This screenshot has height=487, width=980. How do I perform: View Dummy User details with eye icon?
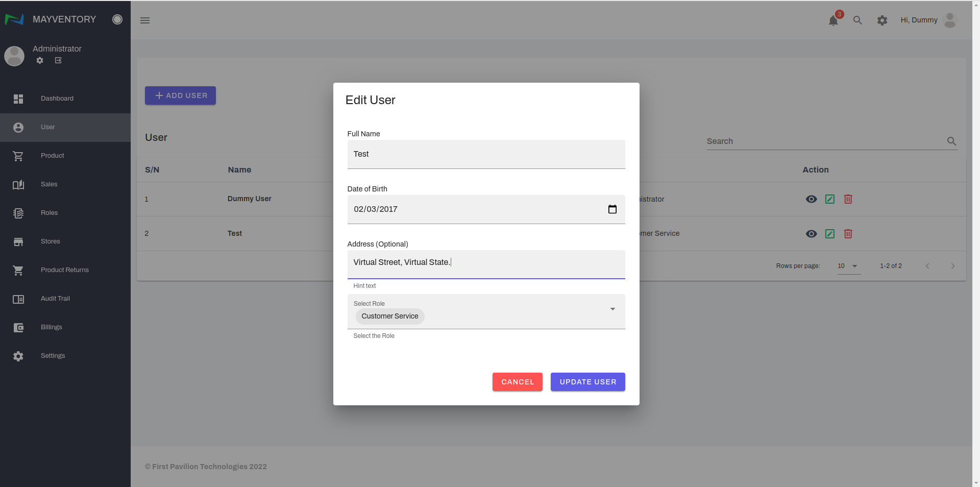[x=811, y=199]
